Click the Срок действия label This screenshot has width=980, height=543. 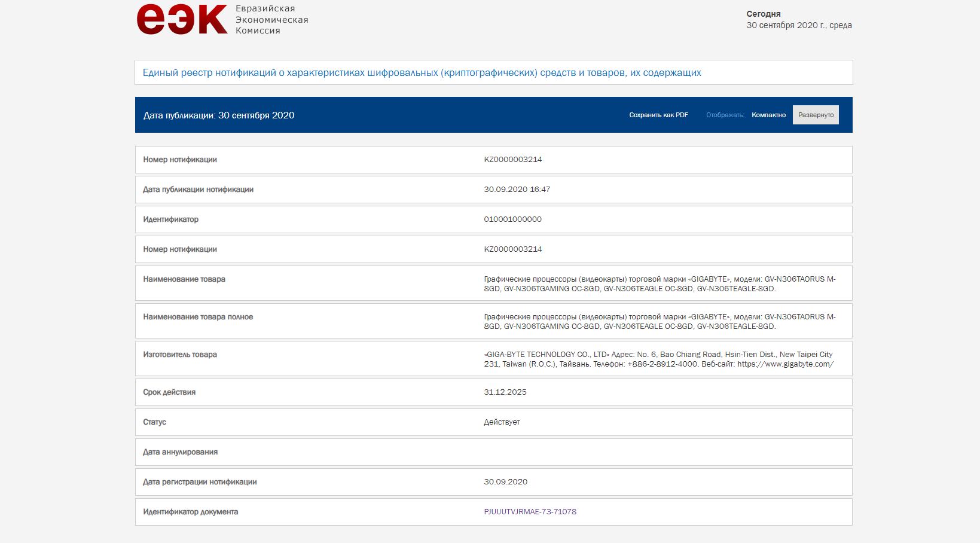click(169, 392)
